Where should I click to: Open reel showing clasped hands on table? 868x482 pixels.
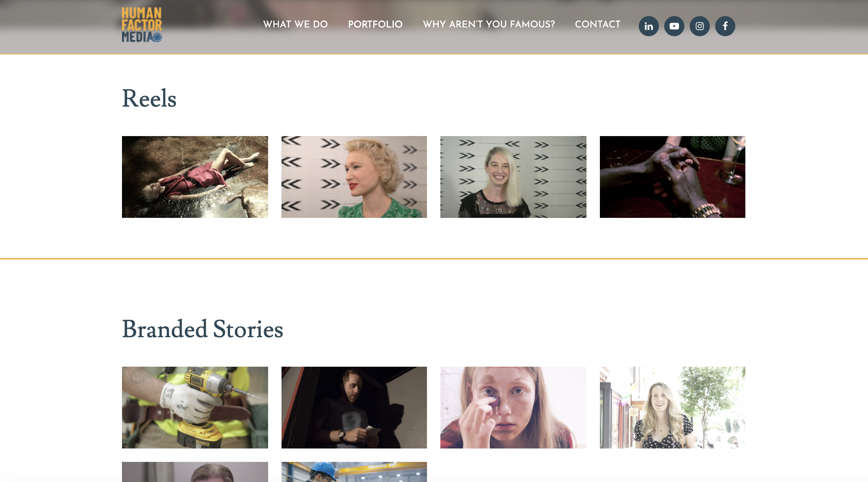point(672,177)
